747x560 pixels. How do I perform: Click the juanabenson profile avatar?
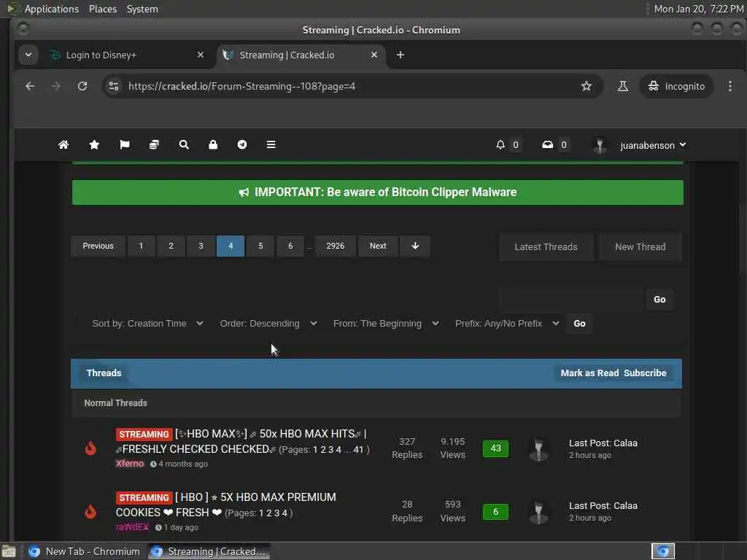coord(600,145)
